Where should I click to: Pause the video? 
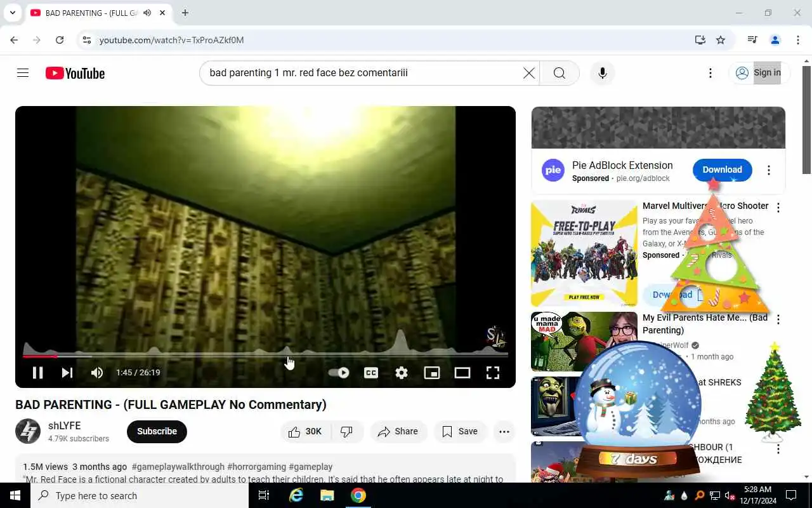click(x=37, y=373)
